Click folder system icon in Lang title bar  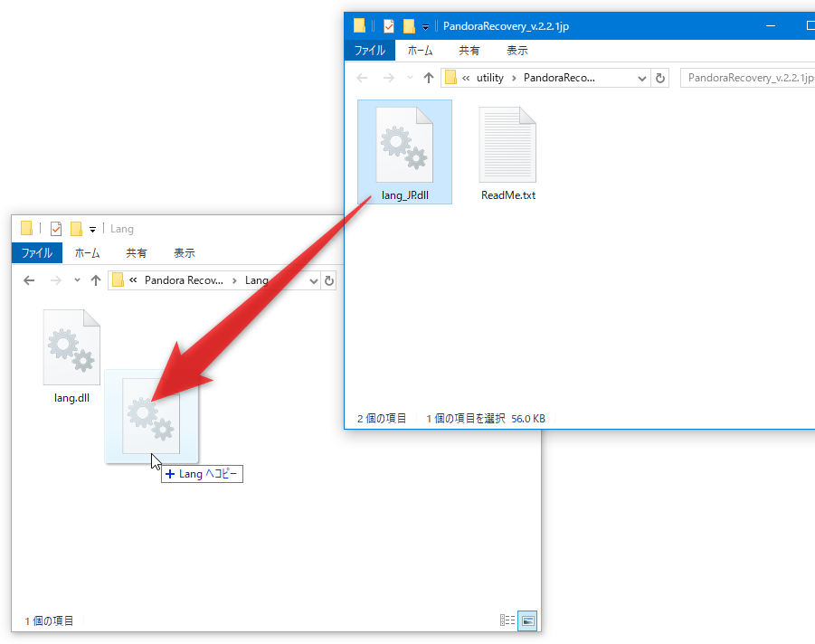[26, 229]
